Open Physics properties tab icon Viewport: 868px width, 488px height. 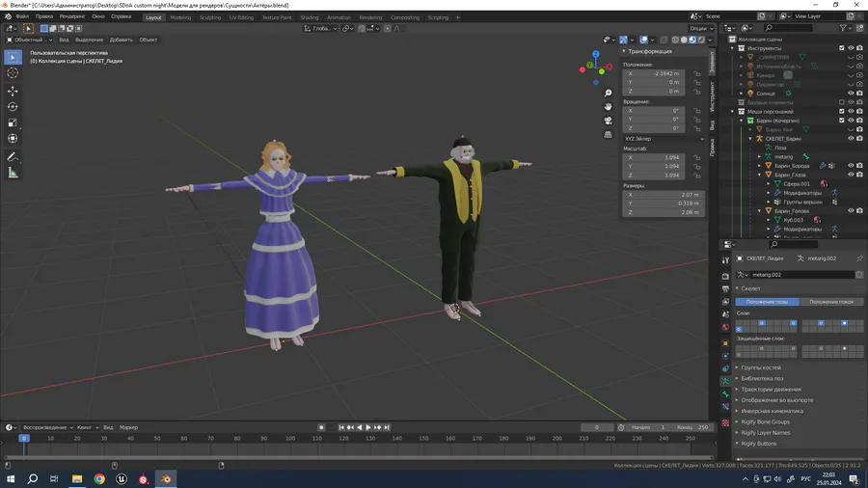pyautogui.click(x=725, y=356)
